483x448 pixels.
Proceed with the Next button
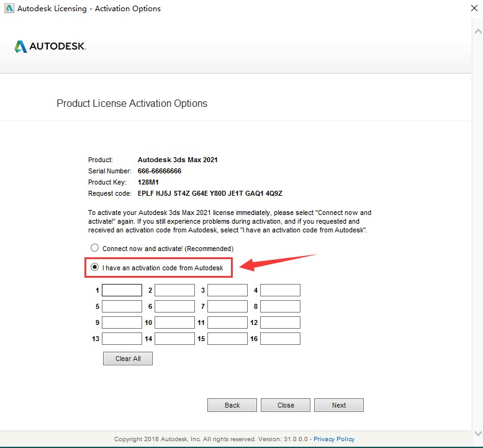[339, 405]
